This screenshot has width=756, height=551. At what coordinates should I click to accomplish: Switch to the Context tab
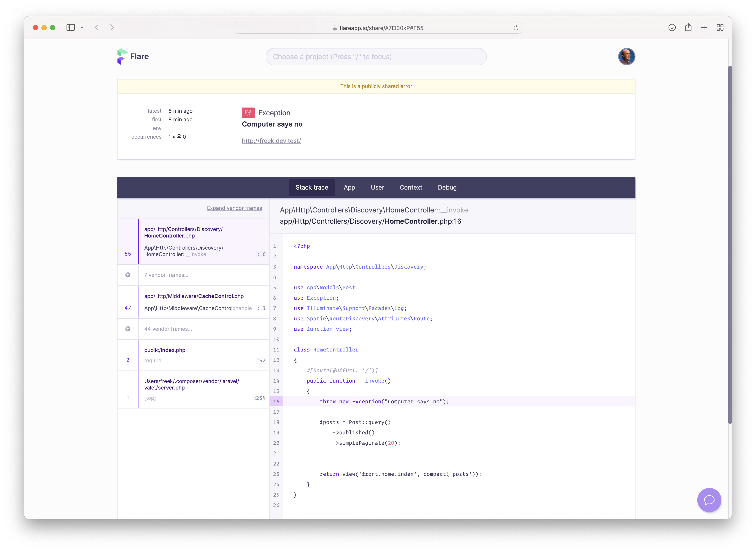click(x=411, y=187)
